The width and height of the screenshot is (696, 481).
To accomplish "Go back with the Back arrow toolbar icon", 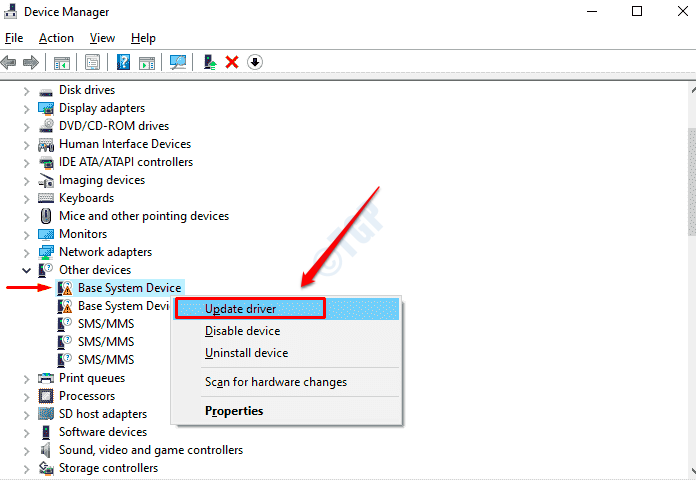I will pyautogui.click(x=8, y=62).
